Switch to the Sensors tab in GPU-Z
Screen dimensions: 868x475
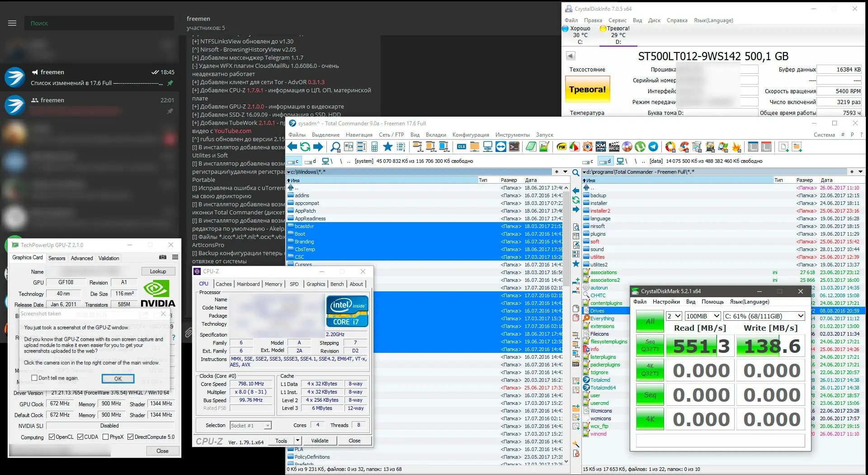click(x=57, y=258)
